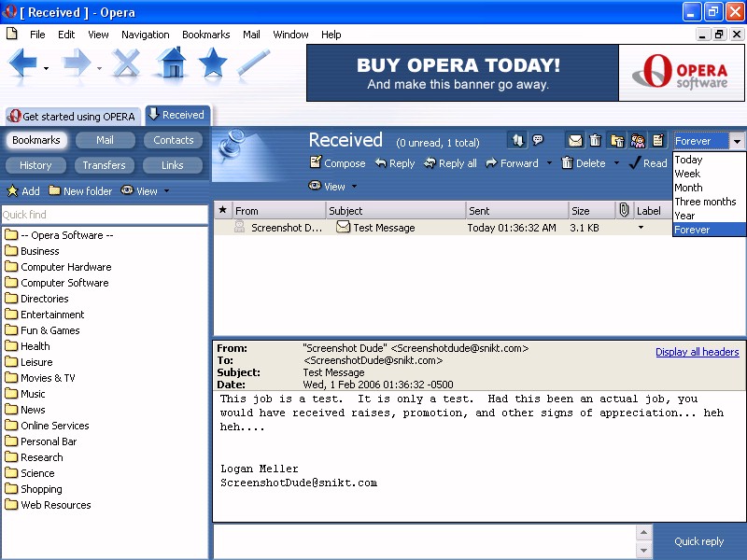Expand the Label dropdown for Test Message

tap(641, 228)
